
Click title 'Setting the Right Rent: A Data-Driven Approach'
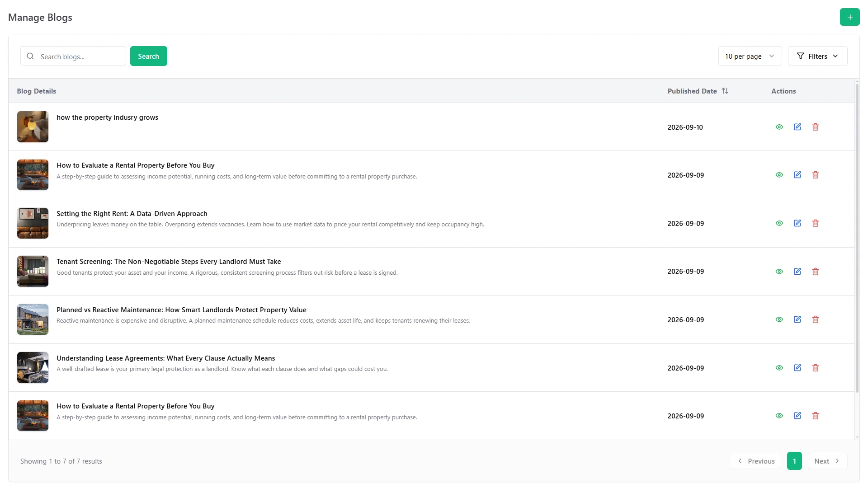(132, 214)
